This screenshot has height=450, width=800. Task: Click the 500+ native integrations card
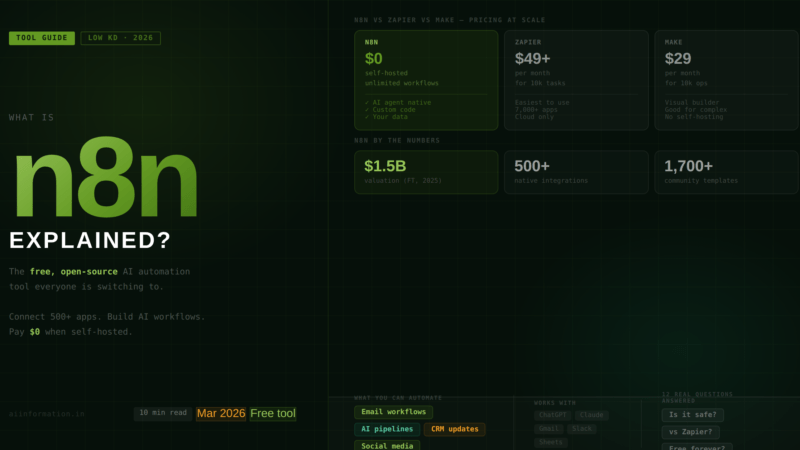point(576,172)
